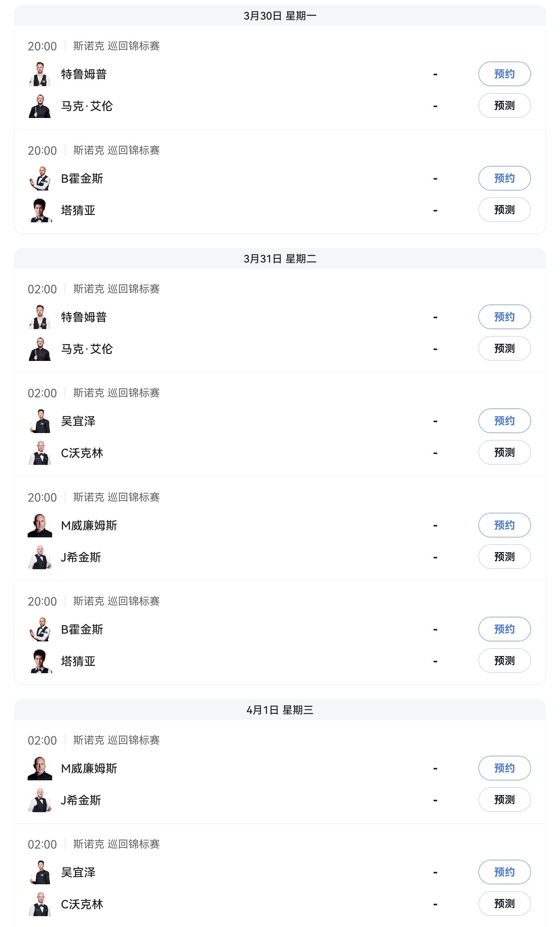Select the 3月31日 星期二 date header
Screen dimensions: 560x927
click(280, 259)
